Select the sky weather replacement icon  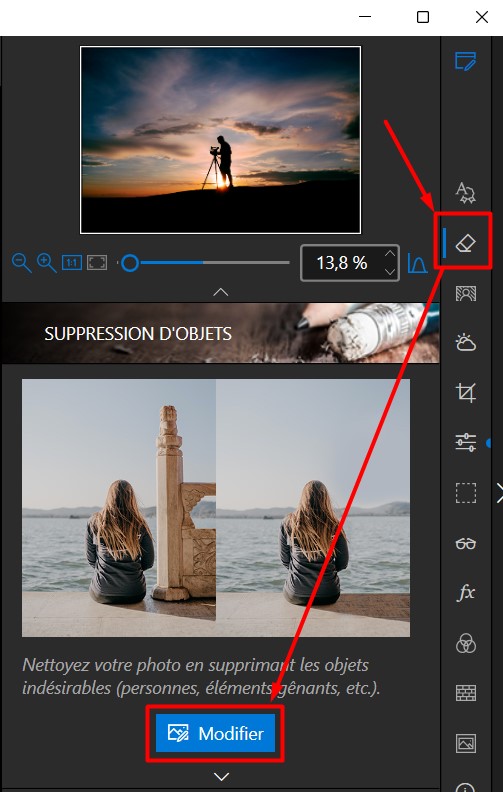pos(466,342)
